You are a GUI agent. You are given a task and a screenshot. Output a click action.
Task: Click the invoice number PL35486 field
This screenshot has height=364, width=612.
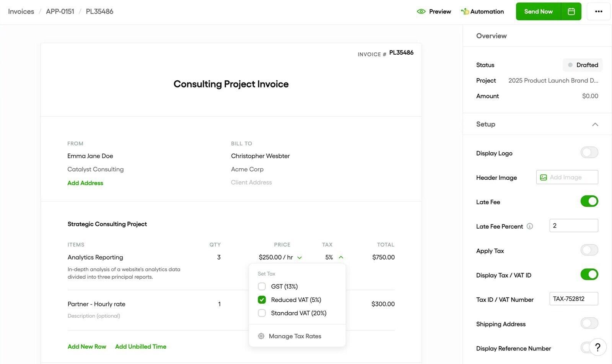coord(401,53)
